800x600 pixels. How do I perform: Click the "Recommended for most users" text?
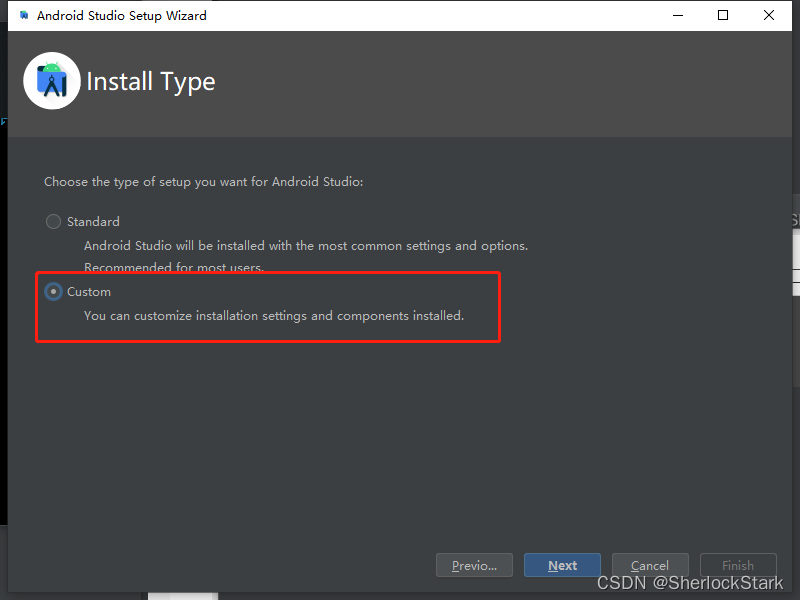173,267
